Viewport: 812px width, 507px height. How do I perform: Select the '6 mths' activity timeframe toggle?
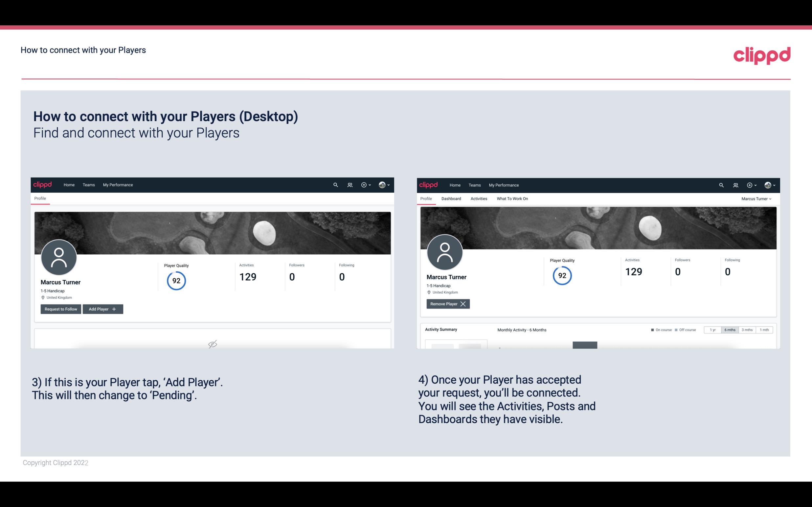coord(729,329)
